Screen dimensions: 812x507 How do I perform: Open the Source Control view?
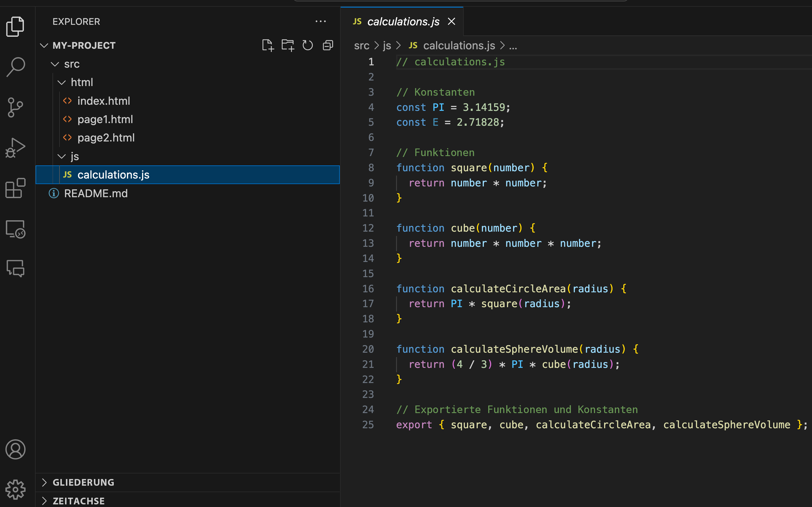pyautogui.click(x=15, y=107)
